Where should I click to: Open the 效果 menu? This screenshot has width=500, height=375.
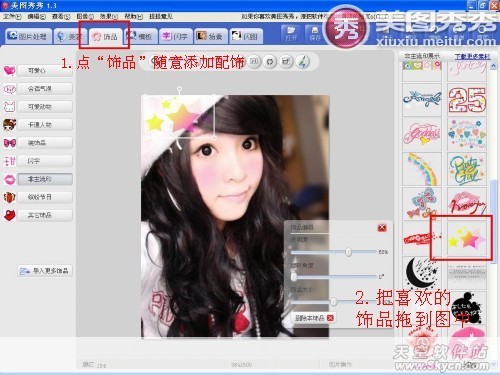[x=109, y=16]
